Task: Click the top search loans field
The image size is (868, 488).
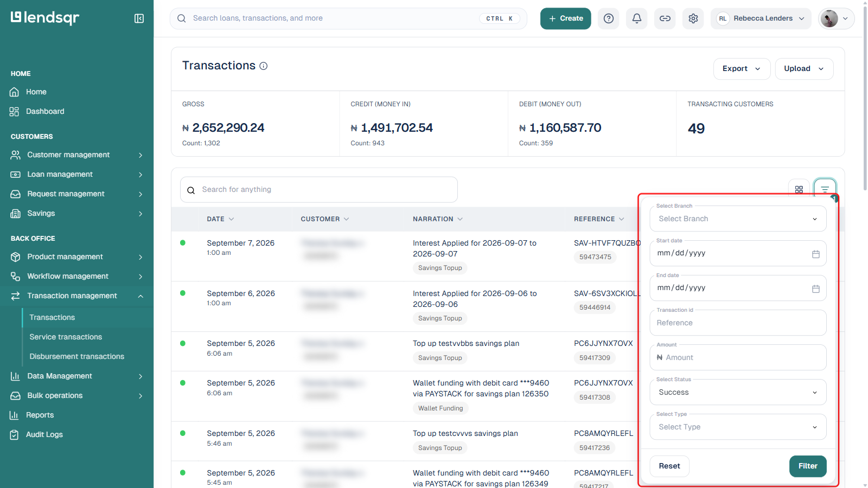Action: (x=348, y=18)
